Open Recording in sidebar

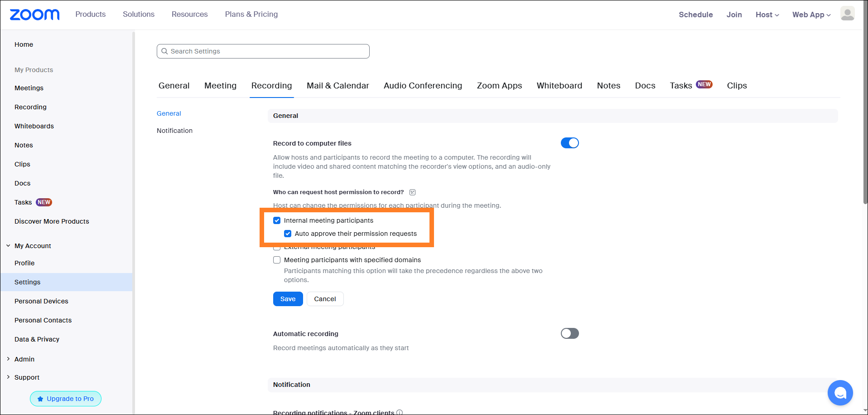[x=30, y=107]
